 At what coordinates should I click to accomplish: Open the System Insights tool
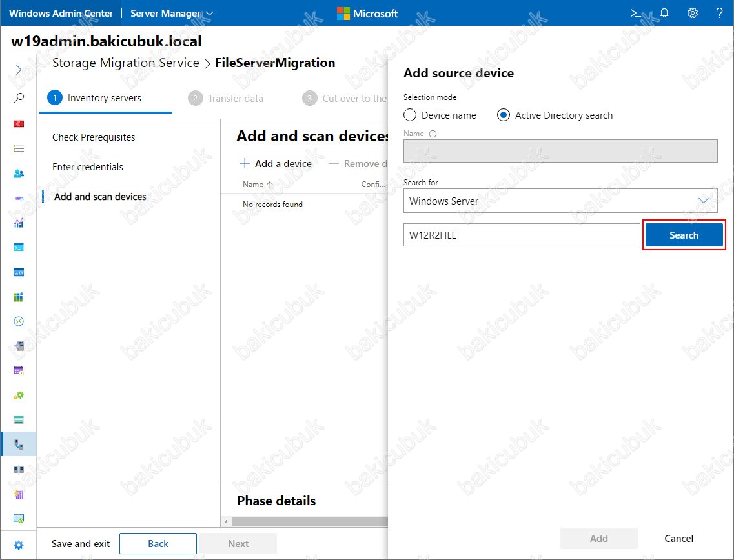coord(19,494)
